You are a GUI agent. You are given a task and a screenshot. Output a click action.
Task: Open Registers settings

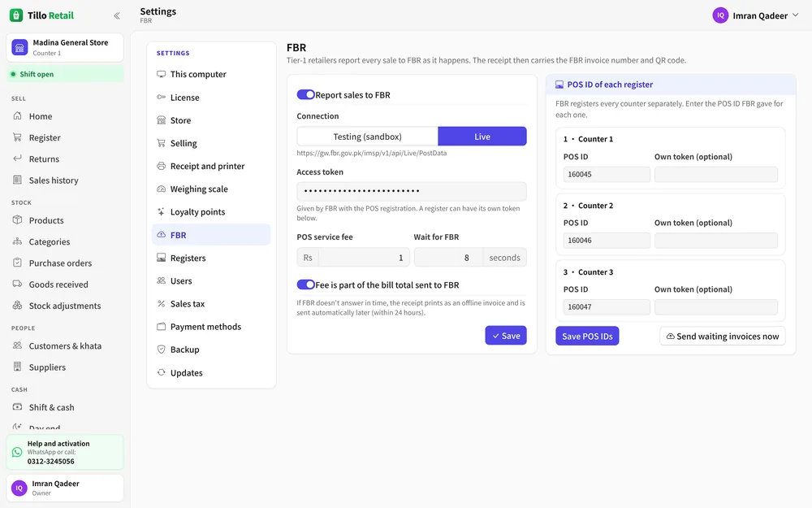[211, 258]
